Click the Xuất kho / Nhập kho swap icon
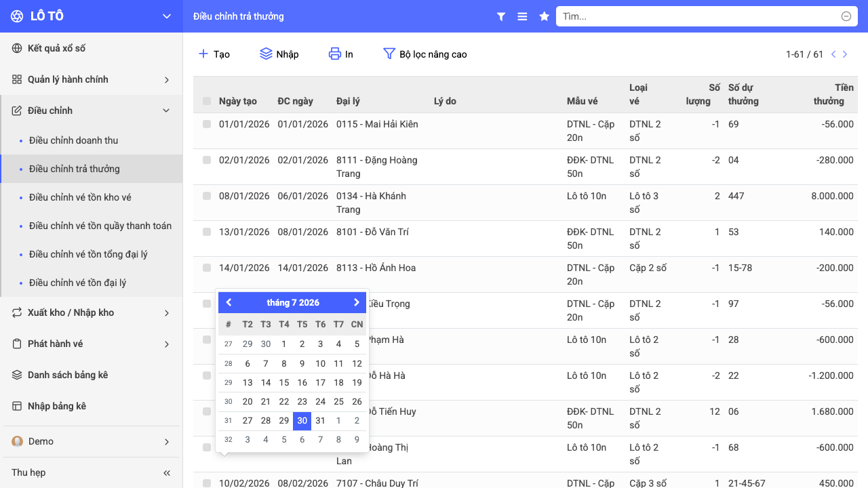868x488 pixels. (x=17, y=312)
